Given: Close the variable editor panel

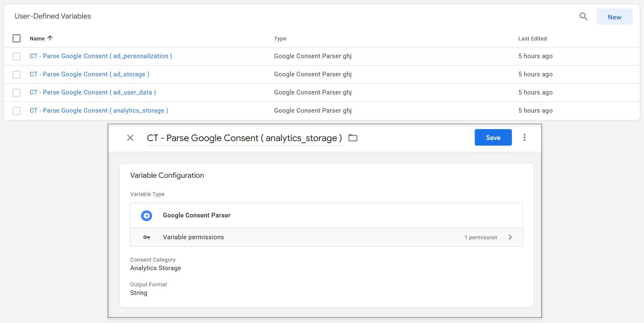Looking at the screenshot, I should (x=130, y=138).
